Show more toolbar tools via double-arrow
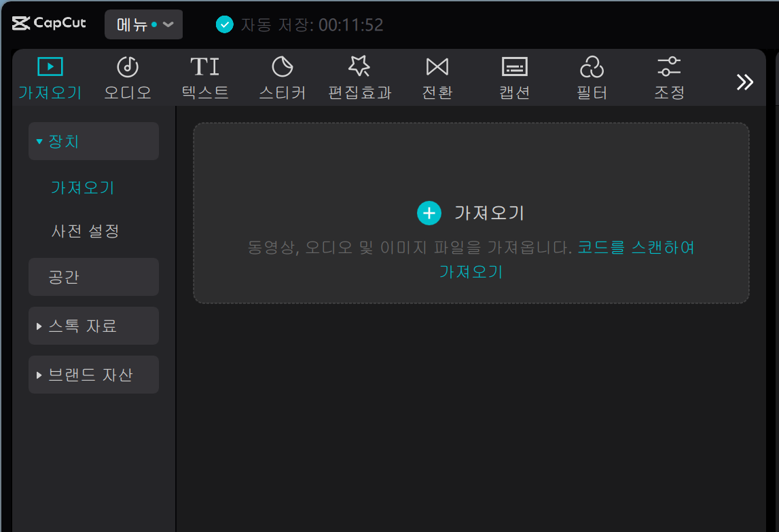Screen dimensions: 779x532 [x=745, y=81]
